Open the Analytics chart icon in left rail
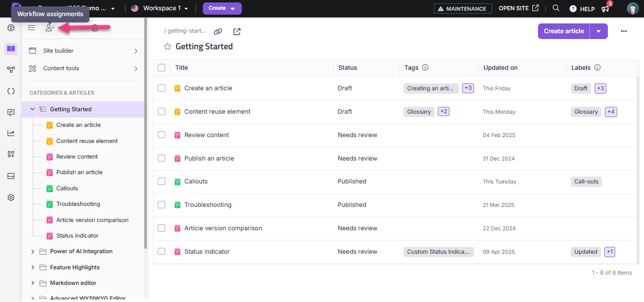 coord(11,133)
